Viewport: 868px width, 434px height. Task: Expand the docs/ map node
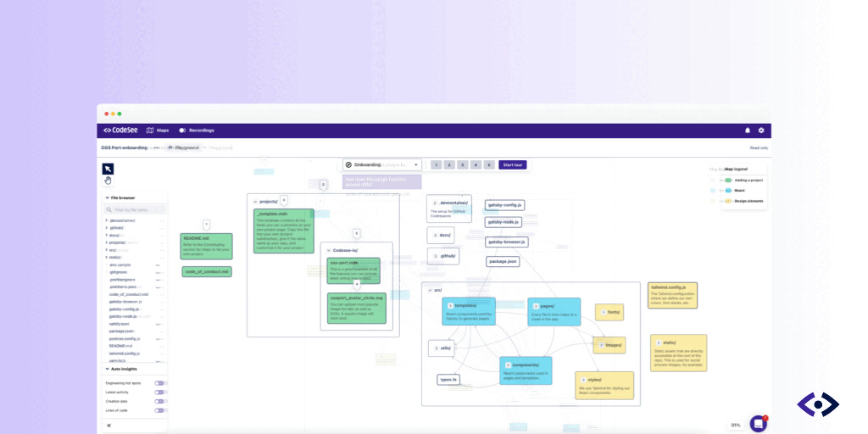436,236
